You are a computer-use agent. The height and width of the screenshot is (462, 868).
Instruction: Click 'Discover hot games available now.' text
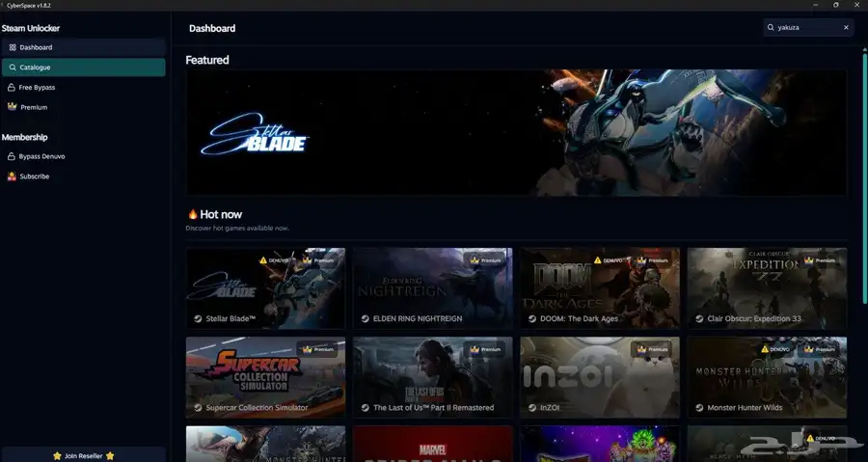(237, 228)
